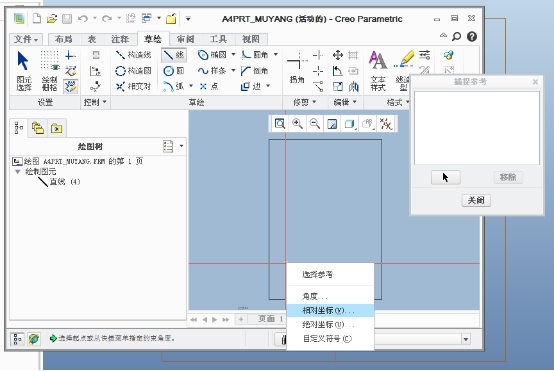
Task: Choose 选择参考 in the context menu
Action: pos(330,275)
